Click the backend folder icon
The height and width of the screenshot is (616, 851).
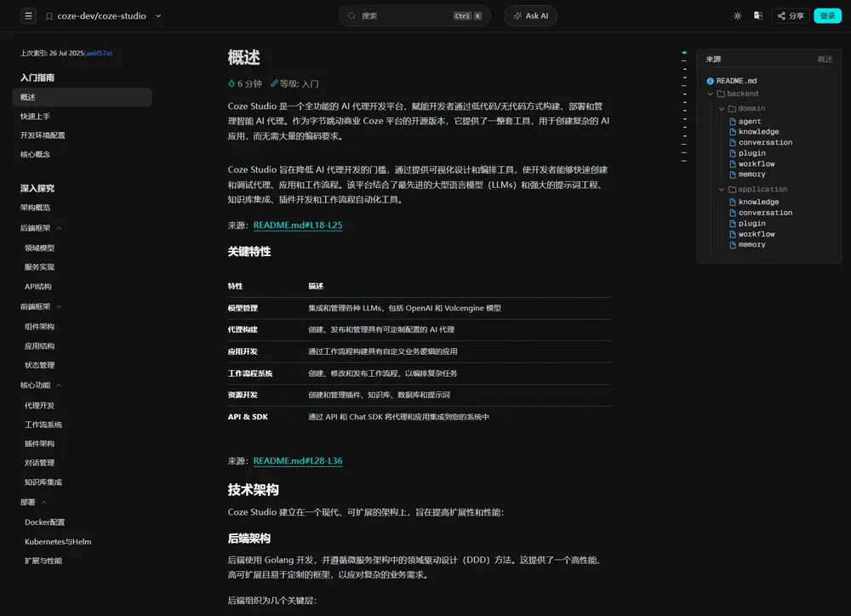[x=721, y=94]
